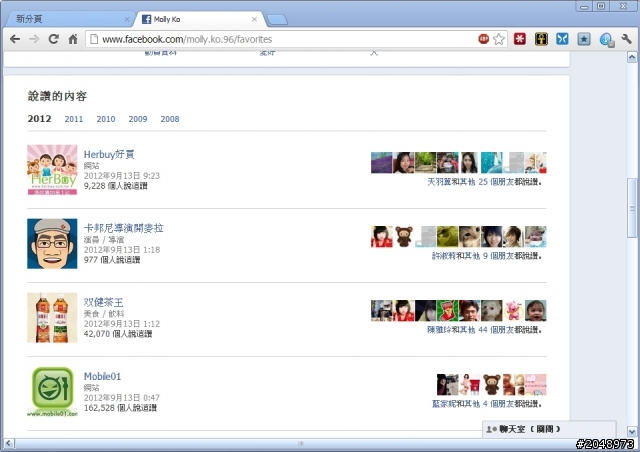Switch to the 新分頁 tab
The image size is (640, 452).
pyautogui.click(x=69, y=19)
